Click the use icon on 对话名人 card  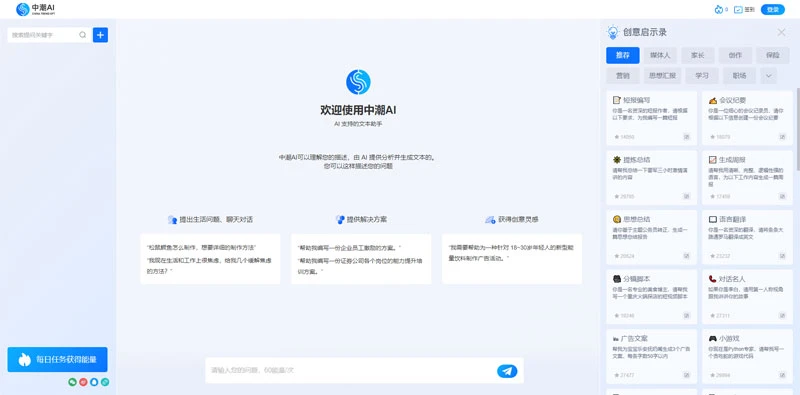click(783, 316)
